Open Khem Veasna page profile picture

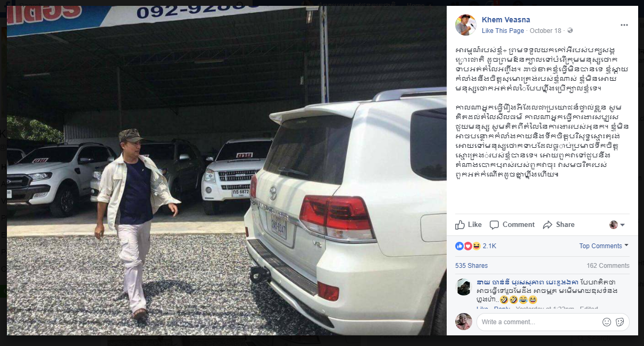point(466,25)
